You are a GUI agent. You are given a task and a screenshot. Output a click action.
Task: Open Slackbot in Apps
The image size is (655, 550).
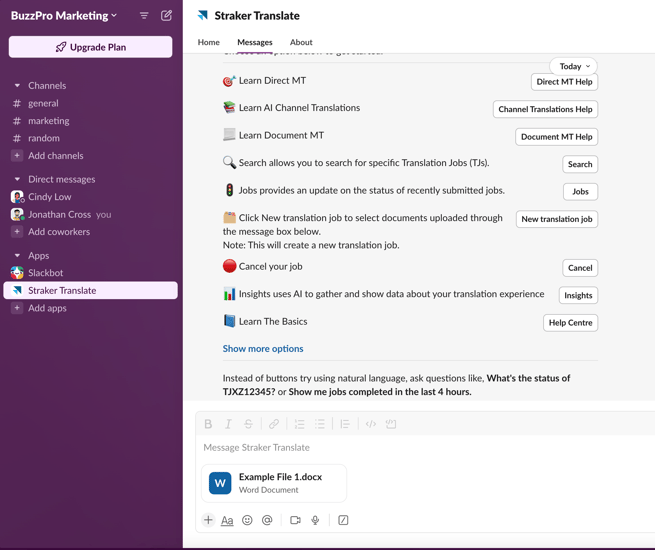click(x=90, y=273)
